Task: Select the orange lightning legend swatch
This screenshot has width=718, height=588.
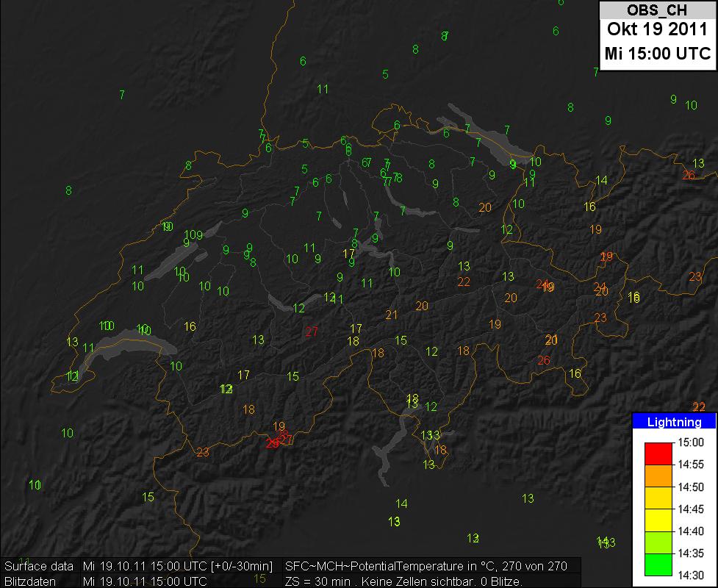Action: (658, 476)
